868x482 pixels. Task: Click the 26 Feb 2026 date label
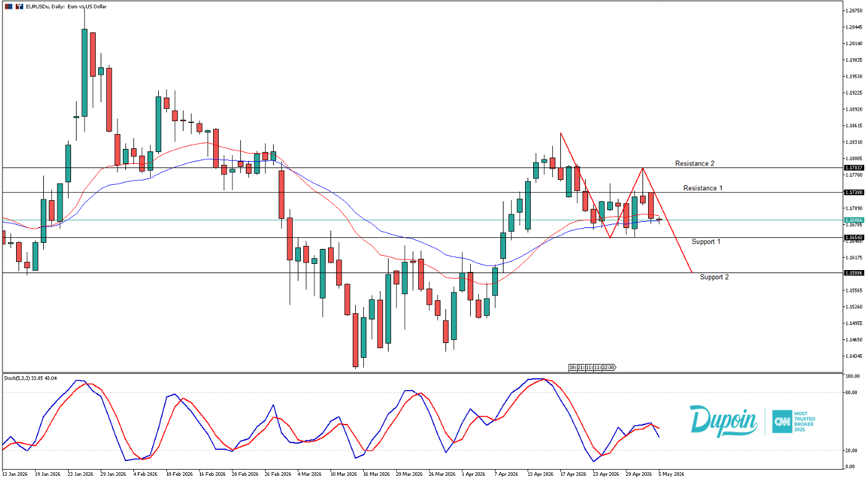click(277, 474)
